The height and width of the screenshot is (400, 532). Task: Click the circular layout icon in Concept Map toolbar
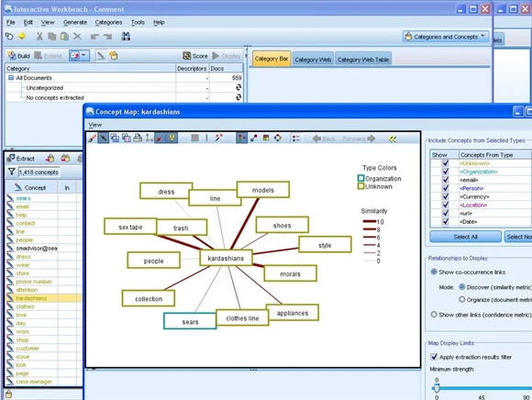(x=278, y=138)
